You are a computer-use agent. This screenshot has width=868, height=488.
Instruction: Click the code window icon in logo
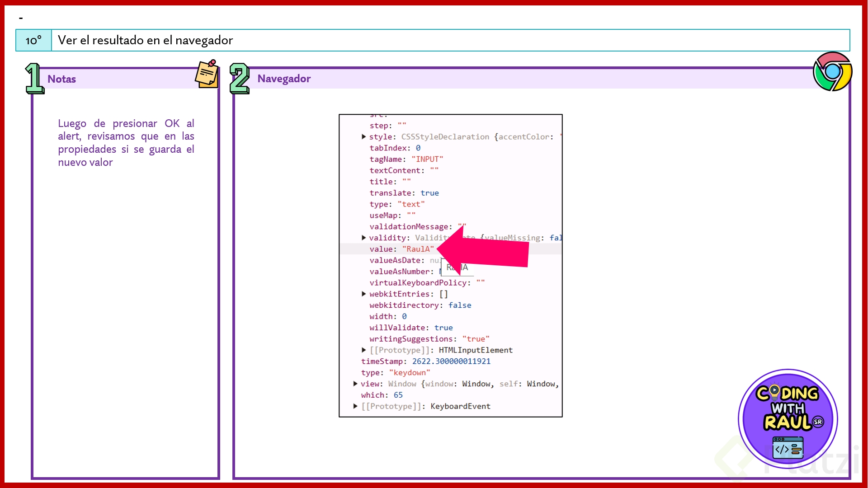(788, 447)
